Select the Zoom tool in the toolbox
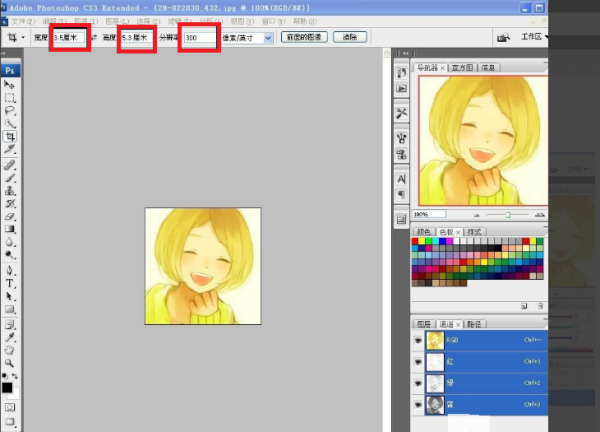This screenshot has height=432, width=600. coord(10,363)
